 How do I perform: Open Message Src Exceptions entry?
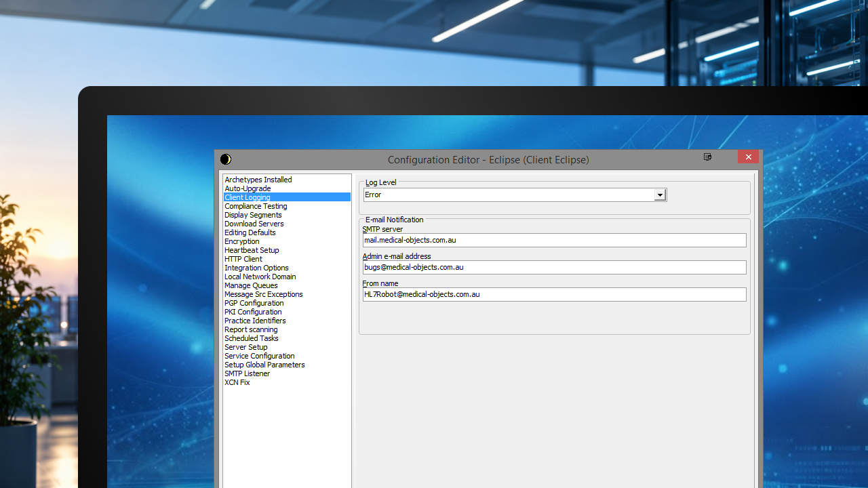[287, 294]
